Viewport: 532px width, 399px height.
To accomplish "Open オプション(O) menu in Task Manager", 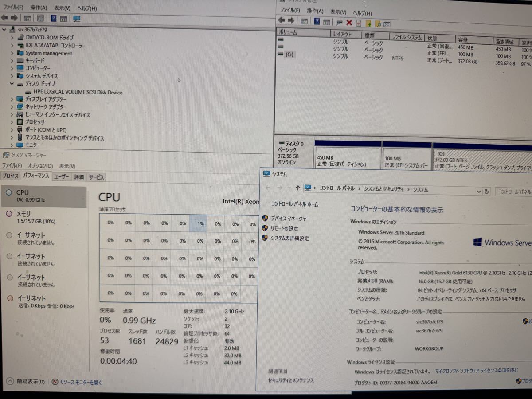I will (41, 166).
